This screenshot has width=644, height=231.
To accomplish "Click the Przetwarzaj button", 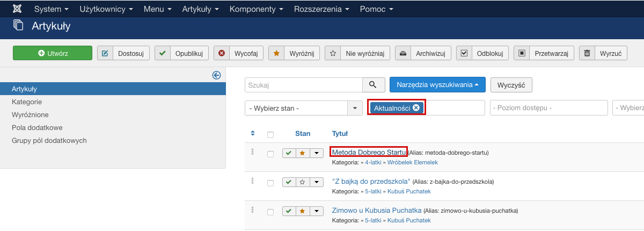I will (544, 53).
